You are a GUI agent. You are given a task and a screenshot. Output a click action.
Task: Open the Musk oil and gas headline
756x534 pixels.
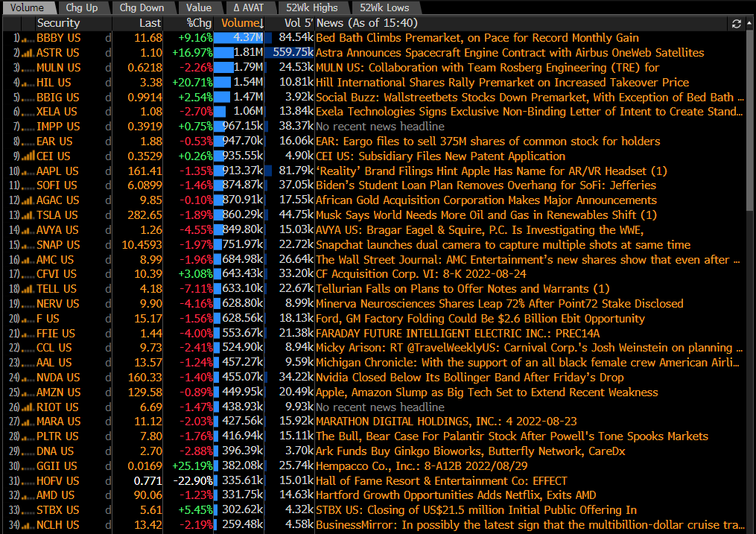tap(486, 215)
